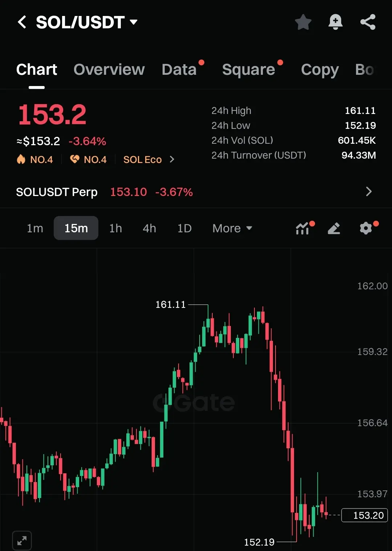Screen dimensions: 392x551
Task: Tap the 152.19 low marker on chart
Action: (x=259, y=542)
